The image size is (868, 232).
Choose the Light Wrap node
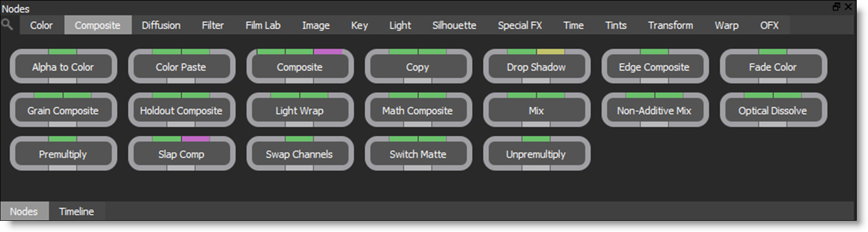tap(299, 110)
